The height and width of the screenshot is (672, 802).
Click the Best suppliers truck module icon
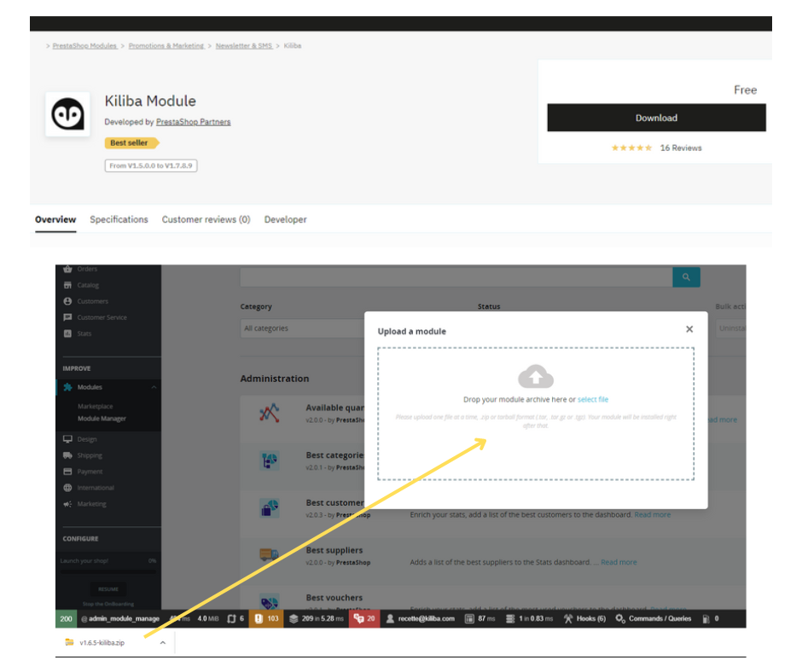pos(269,554)
